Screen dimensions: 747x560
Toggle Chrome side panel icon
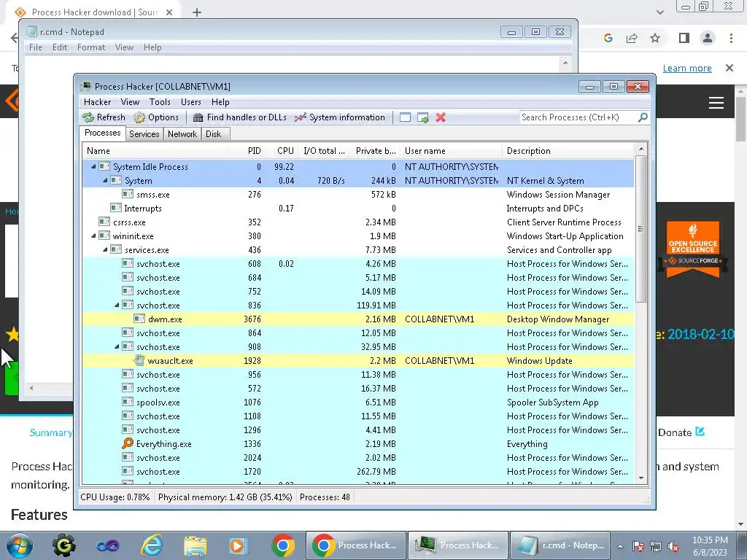[684, 38]
